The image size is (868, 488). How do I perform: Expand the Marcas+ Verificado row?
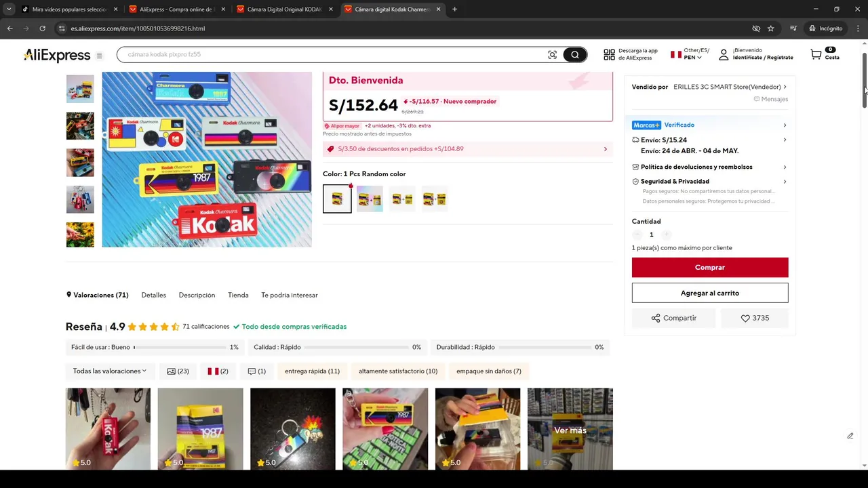[x=709, y=125]
